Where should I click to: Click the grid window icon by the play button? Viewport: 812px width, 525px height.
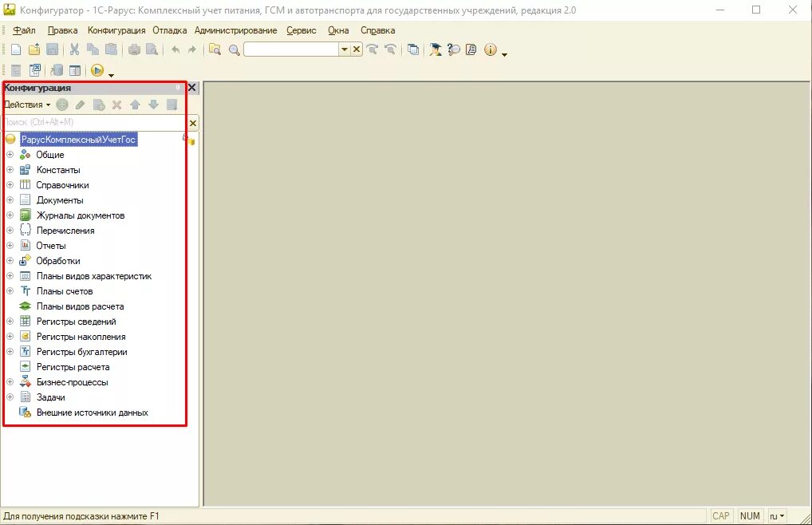click(x=75, y=70)
